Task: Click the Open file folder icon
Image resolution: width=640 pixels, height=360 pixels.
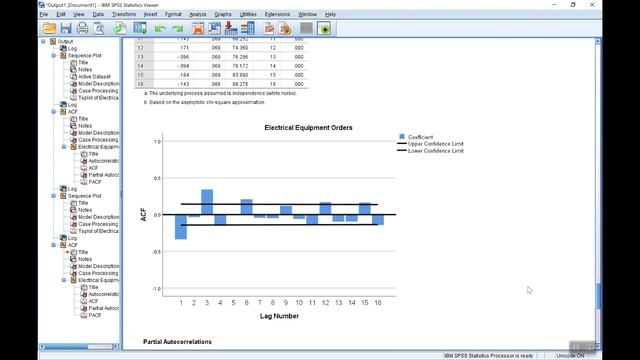Action: coord(49,28)
